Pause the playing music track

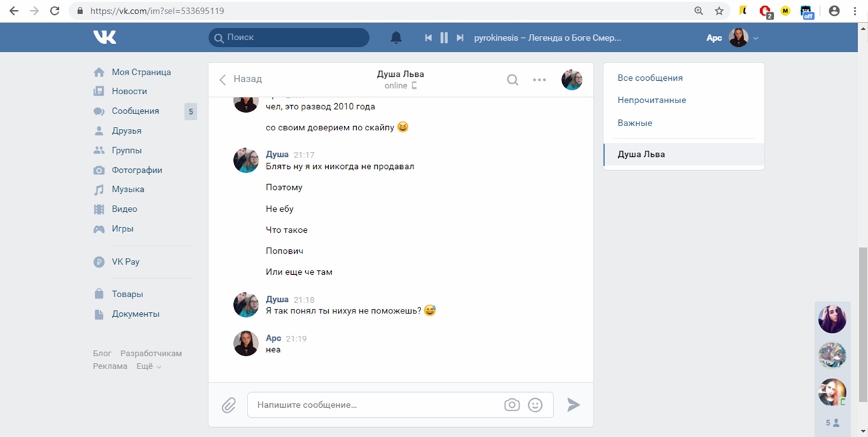(x=444, y=38)
